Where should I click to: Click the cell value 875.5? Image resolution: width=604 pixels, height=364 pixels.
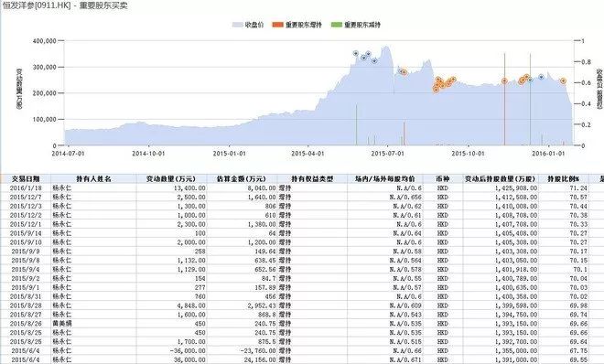click(x=267, y=342)
